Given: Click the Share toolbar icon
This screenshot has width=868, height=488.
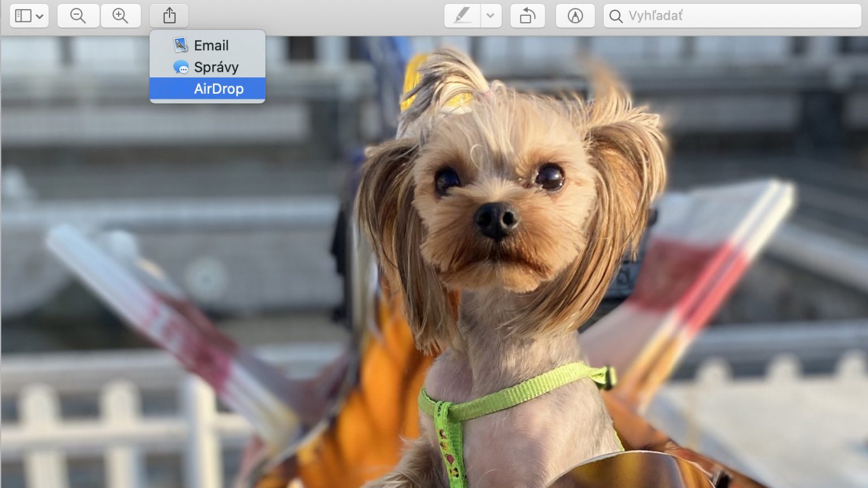Looking at the screenshot, I should (169, 16).
